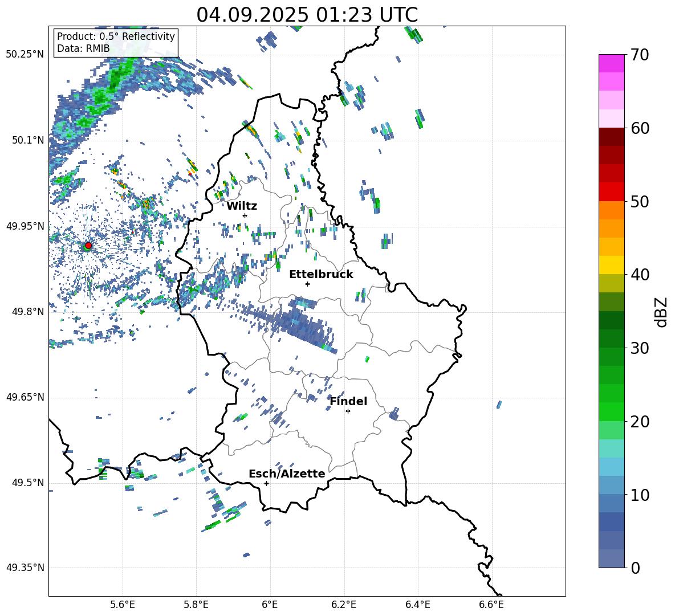Click the Esch/Alzette city label
Screen dimensions: 675x616
pos(287,474)
